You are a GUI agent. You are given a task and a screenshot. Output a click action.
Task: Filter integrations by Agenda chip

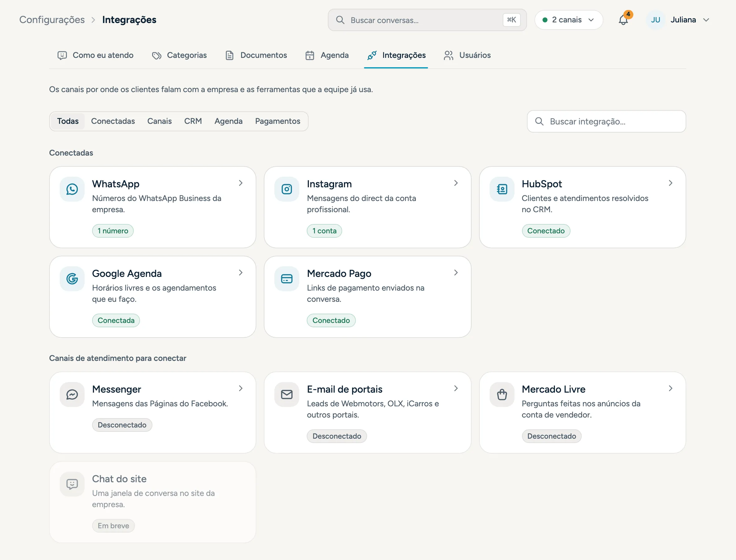click(x=228, y=121)
